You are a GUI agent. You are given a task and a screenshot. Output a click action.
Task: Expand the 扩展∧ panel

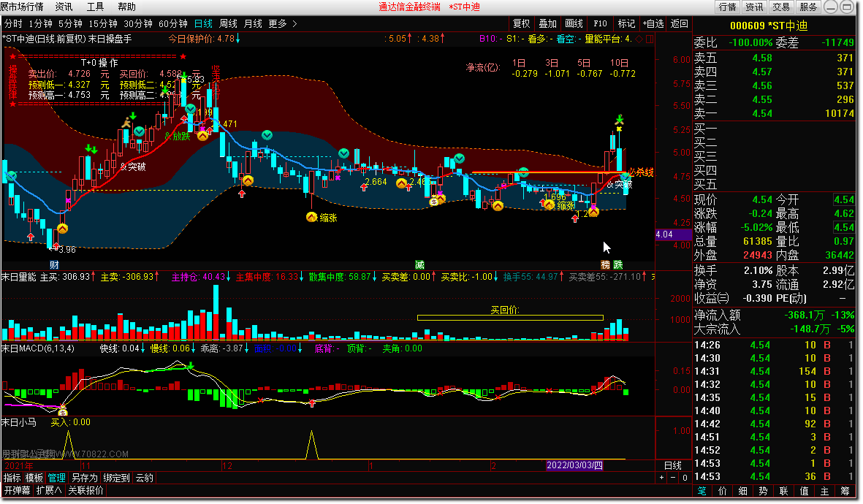pos(49,489)
